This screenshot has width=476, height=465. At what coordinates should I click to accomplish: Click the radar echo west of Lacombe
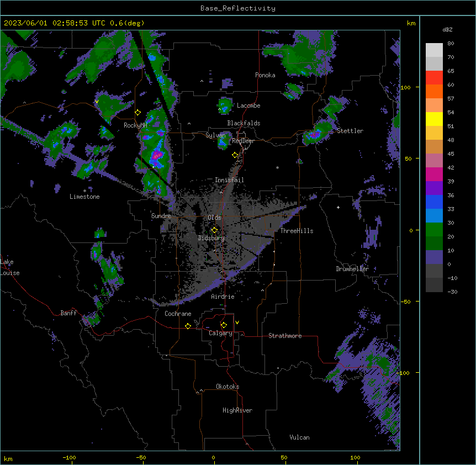225,105
